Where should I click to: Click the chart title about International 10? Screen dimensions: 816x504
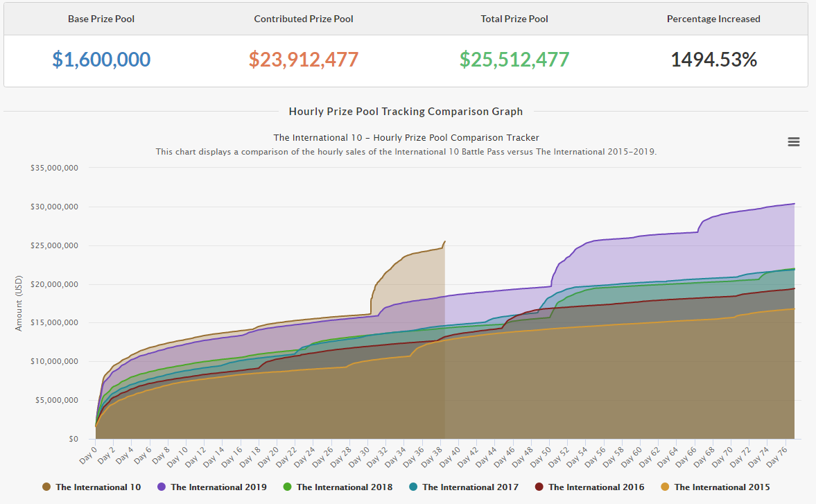pyautogui.click(x=406, y=137)
